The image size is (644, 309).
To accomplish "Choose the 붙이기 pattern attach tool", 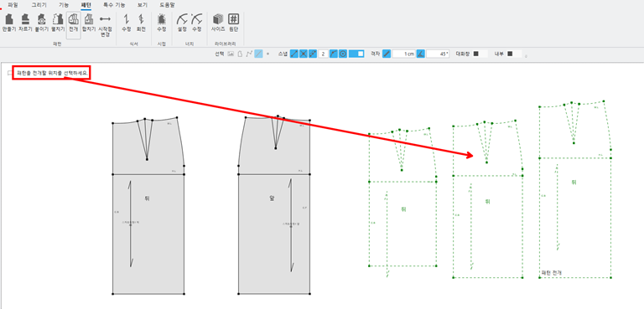I will [41, 23].
